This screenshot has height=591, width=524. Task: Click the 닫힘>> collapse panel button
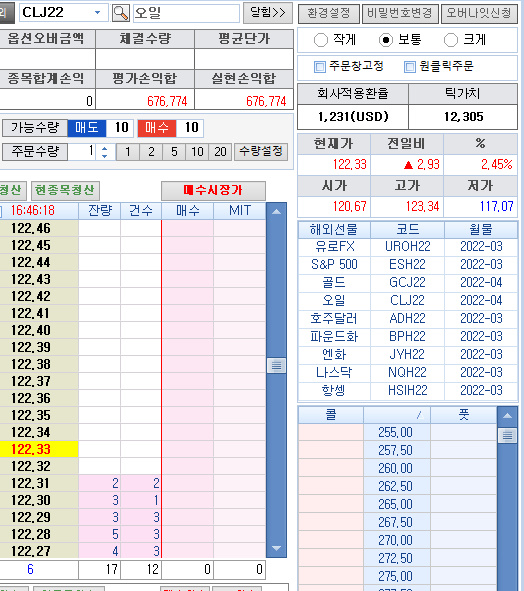[x=268, y=13]
